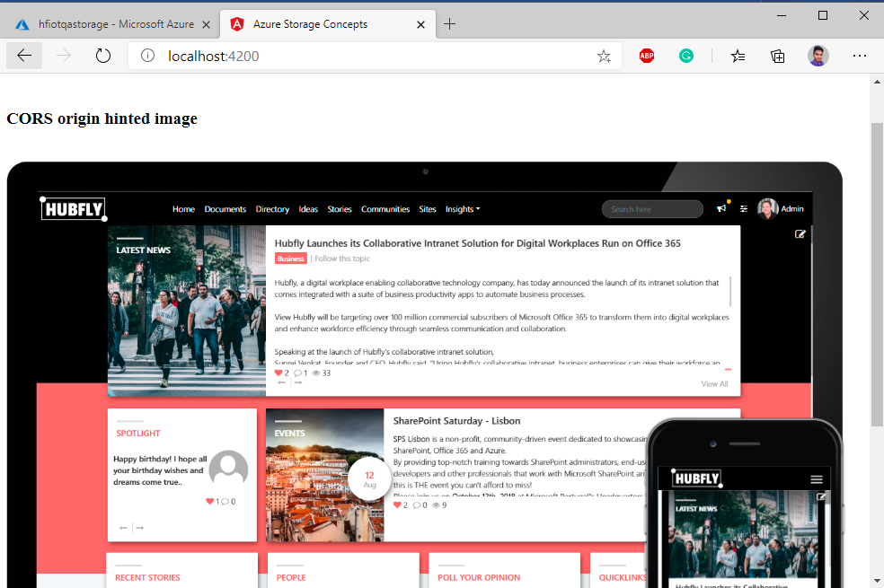Image resolution: width=884 pixels, height=588 pixels.
Task: Click the Spotlight profile avatar placeholder
Action: 228,469
